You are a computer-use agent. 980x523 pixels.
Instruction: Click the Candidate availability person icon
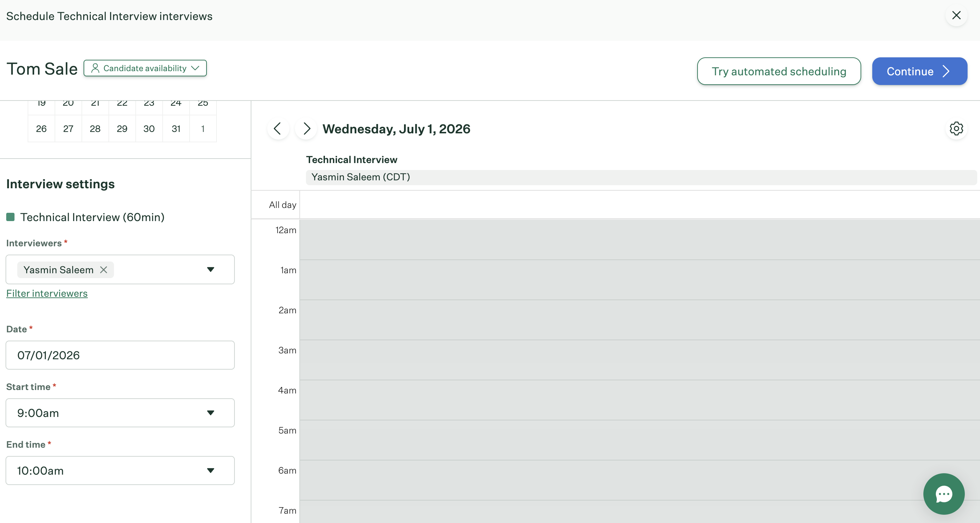95,68
